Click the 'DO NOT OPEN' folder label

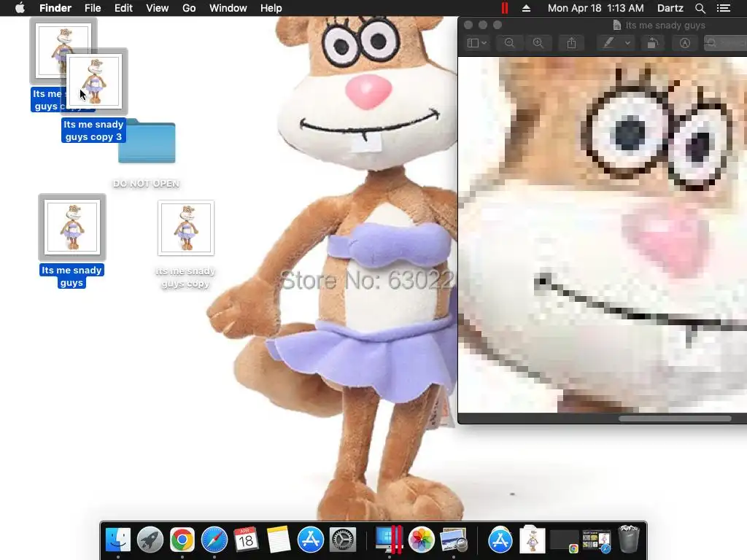146,183
